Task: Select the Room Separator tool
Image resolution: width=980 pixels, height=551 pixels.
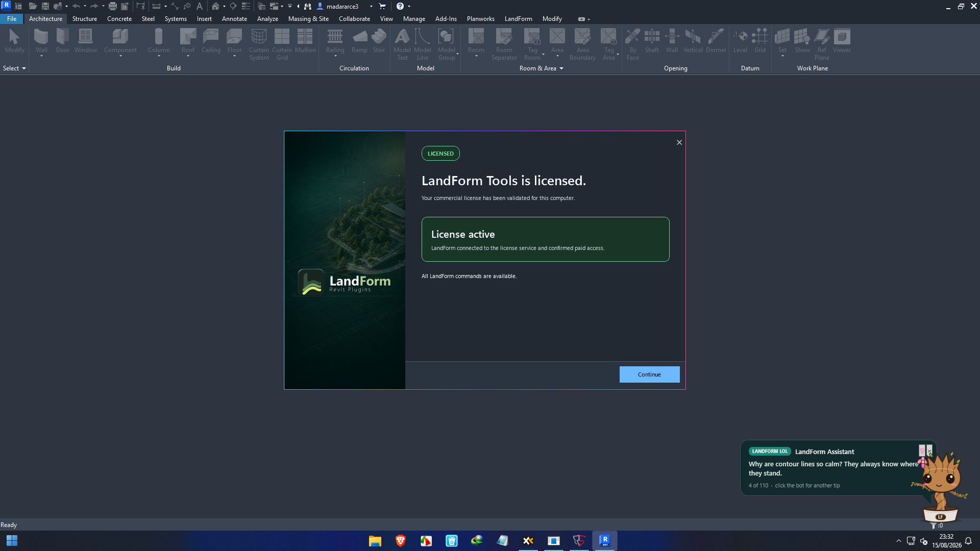Action: click(x=504, y=44)
